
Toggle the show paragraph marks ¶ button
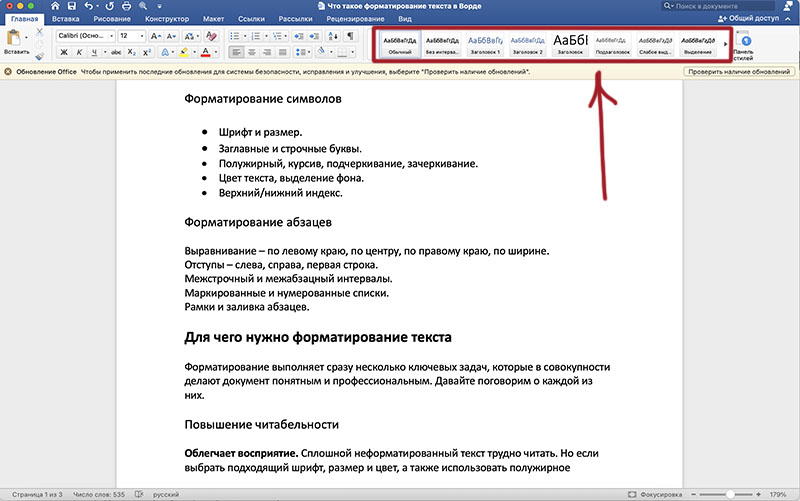click(350, 36)
